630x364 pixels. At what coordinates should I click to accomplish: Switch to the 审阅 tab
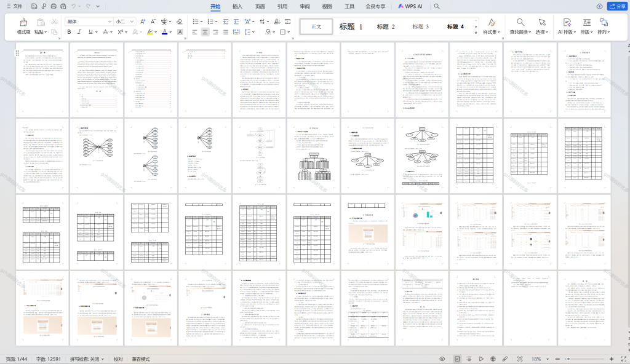coord(305,6)
